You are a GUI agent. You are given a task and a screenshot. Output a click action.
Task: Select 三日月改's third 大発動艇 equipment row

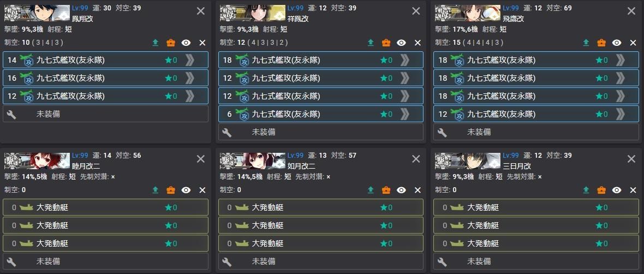[536, 243]
